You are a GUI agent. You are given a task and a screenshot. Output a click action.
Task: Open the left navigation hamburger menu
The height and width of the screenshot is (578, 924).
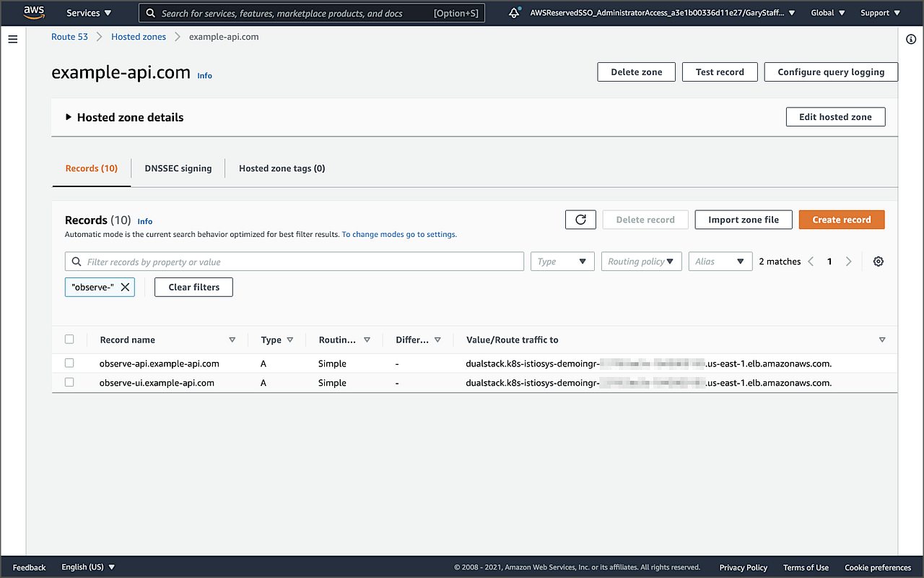pos(12,39)
